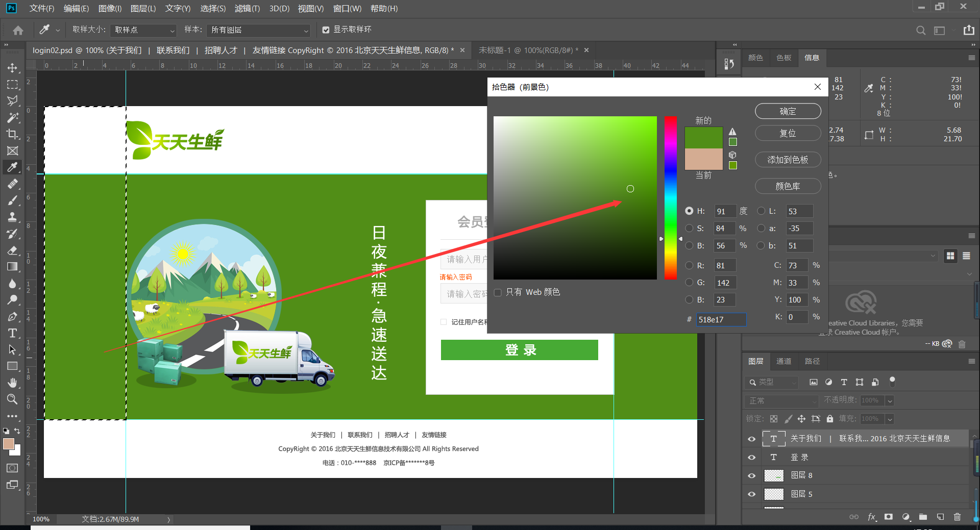This screenshot has width=980, height=530.
Task: Click the search icon in options bar
Action: (921, 30)
